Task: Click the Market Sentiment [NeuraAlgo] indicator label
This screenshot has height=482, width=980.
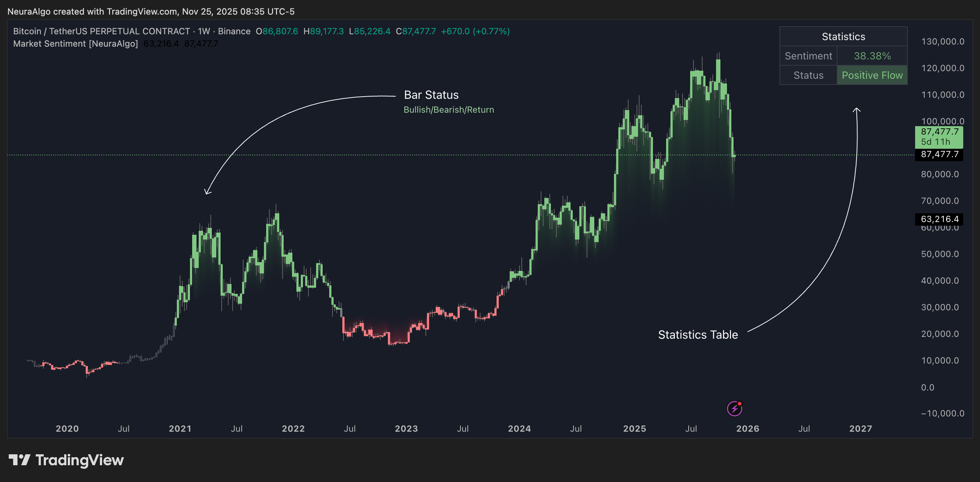Action: (x=75, y=44)
